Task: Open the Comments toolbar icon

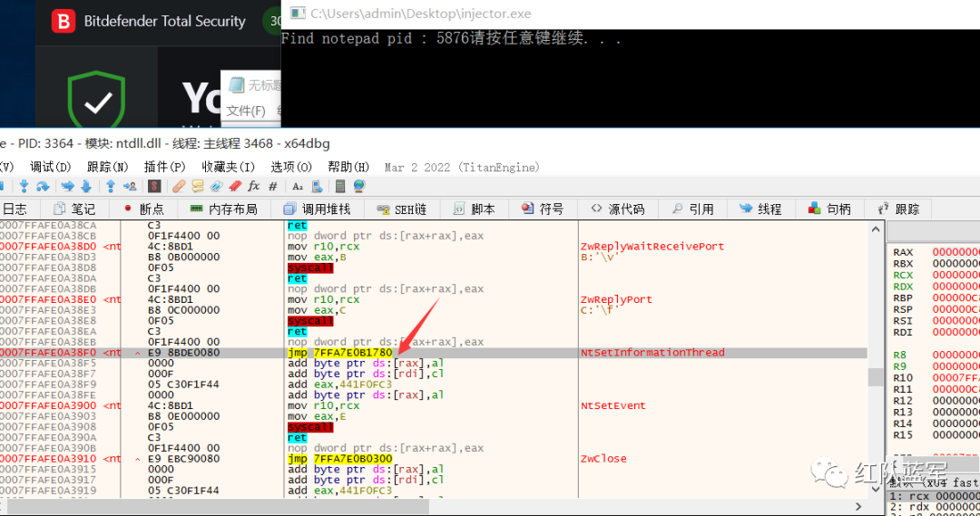Action: pos(198,186)
